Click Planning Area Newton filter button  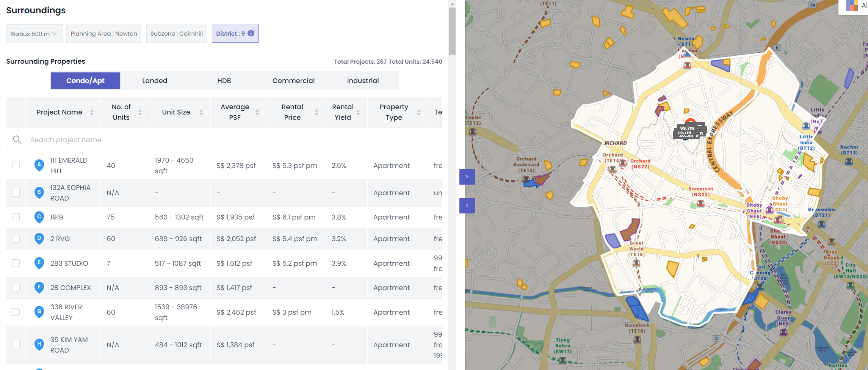(x=104, y=33)
